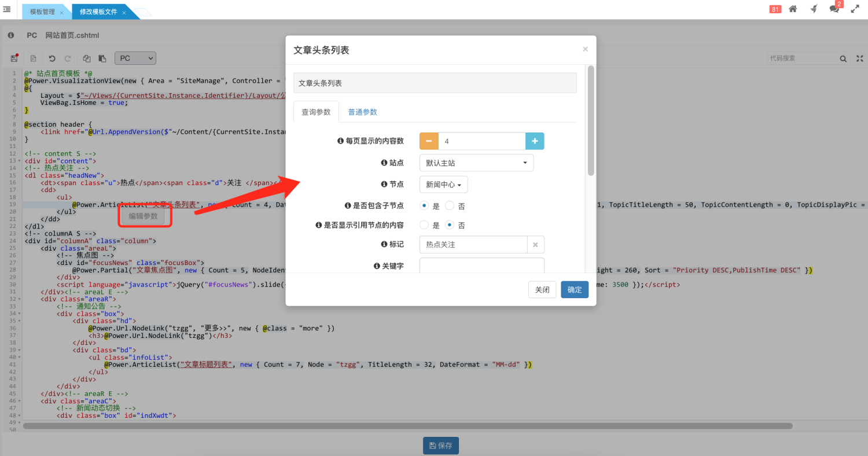Click the copy icon in the editor toolbar

87,58
